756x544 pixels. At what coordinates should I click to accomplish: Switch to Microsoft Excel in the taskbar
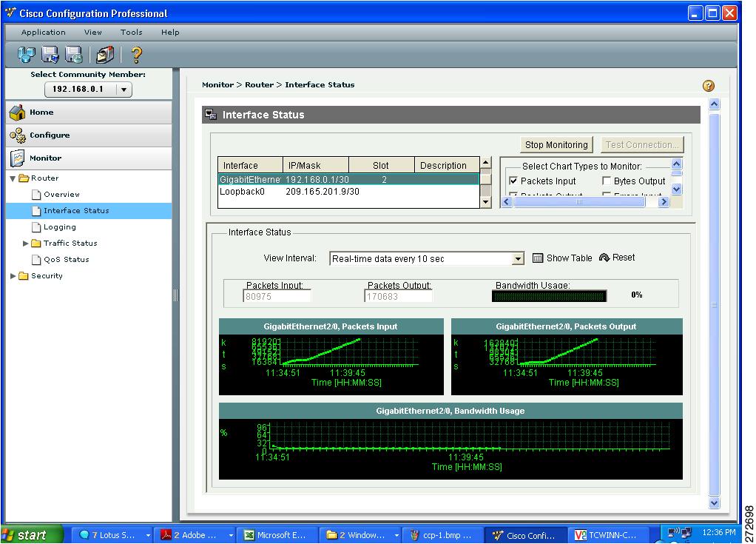[279, 535]
